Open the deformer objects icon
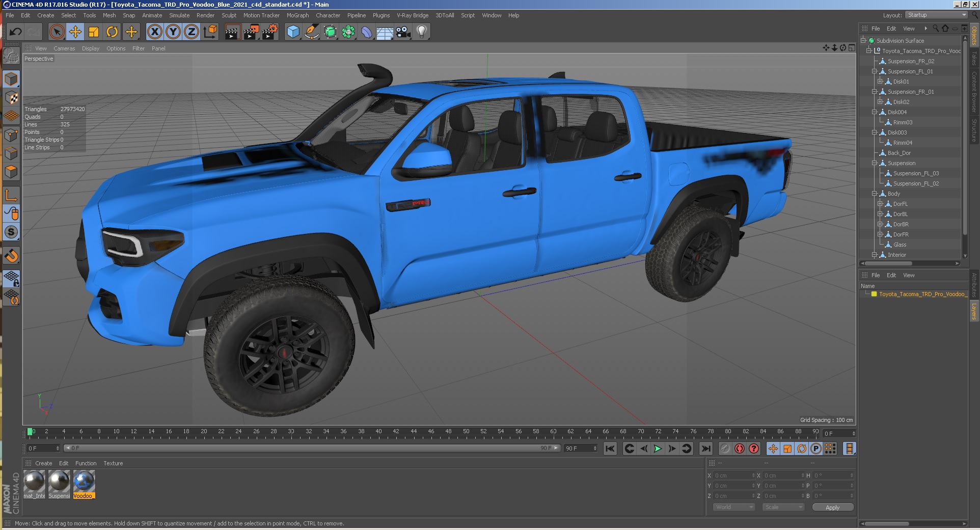 click(x=367, y=32)
